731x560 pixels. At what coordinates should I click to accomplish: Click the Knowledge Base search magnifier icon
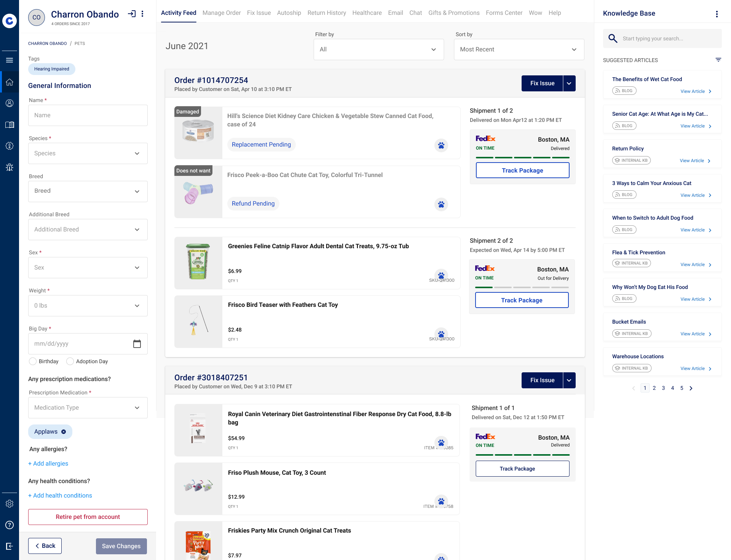click(613, 38)
